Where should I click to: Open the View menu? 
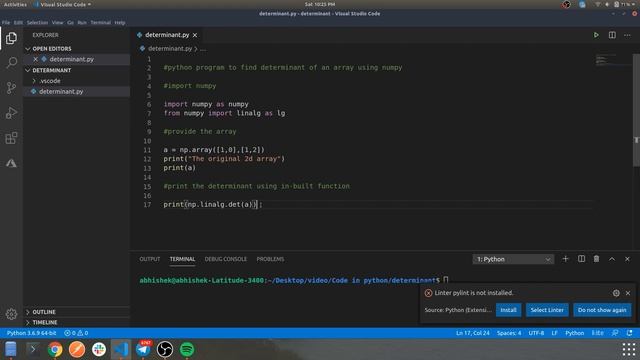tap(58, 22)
